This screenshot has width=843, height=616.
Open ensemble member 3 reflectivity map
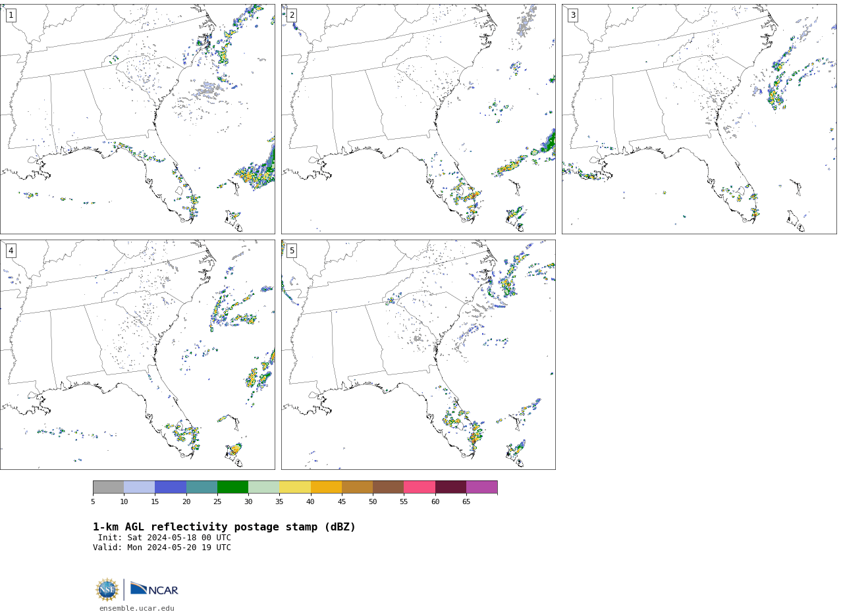click(699, 119)
